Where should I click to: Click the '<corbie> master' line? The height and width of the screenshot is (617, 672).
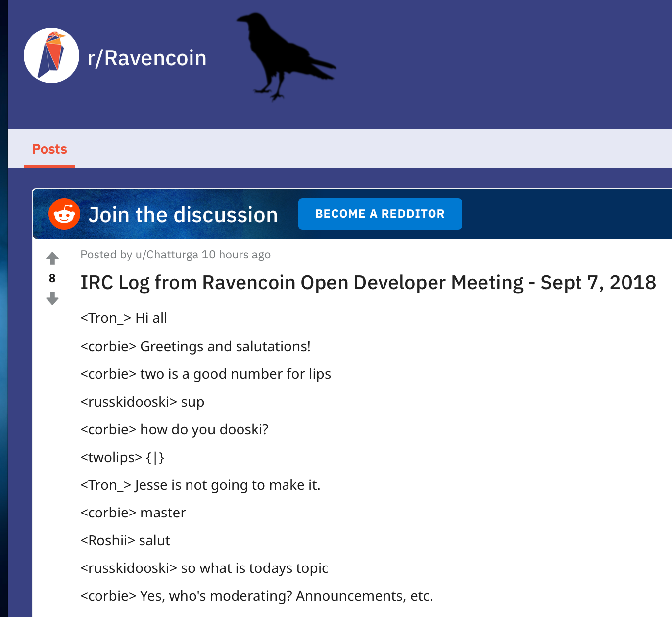point(133,513)
